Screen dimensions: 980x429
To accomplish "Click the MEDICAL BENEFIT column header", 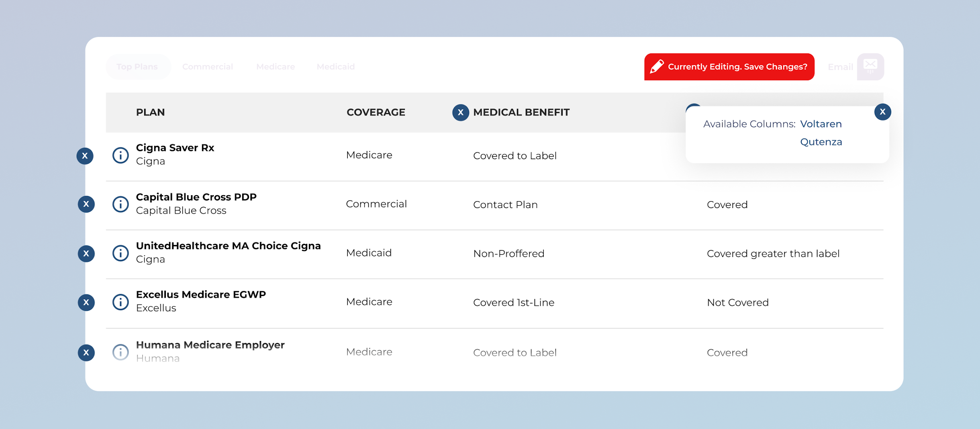I will [521, 112].
